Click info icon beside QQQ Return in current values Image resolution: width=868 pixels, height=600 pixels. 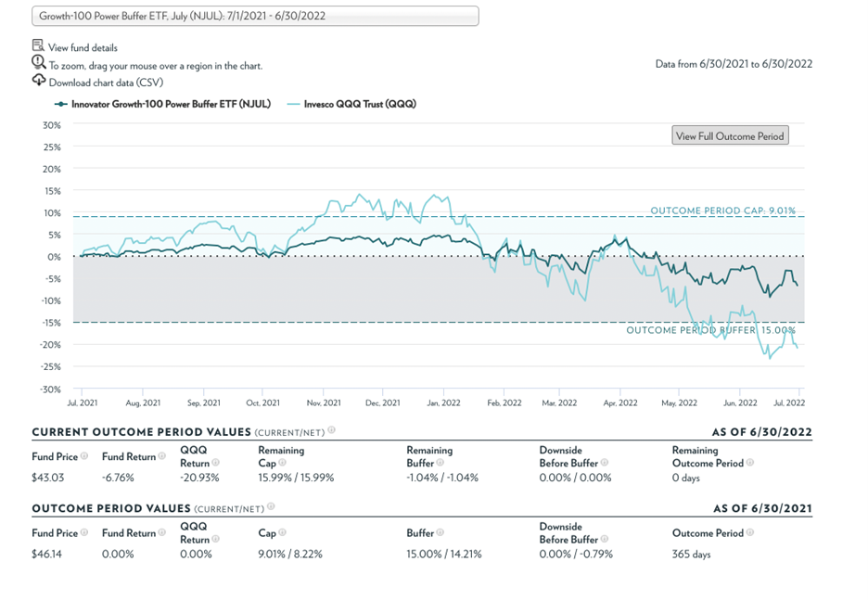(x=215, y=462)
